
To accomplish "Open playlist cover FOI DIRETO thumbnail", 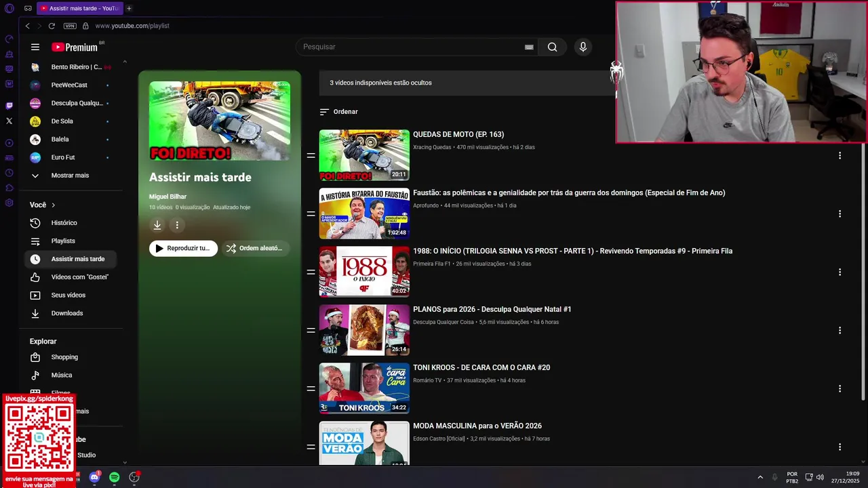I will [220, 121].
